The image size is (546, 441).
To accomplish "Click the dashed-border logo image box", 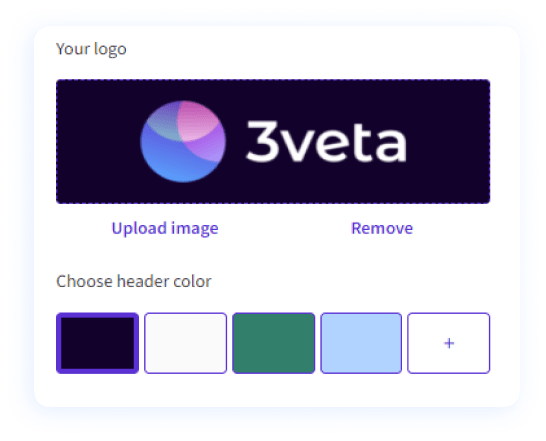I will [x=273, y=141].
